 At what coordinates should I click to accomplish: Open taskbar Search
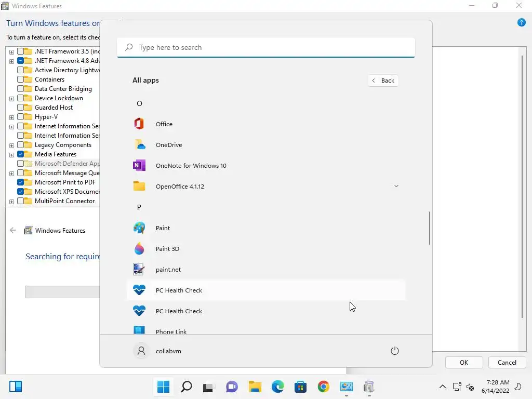click(x=187, y=387)
